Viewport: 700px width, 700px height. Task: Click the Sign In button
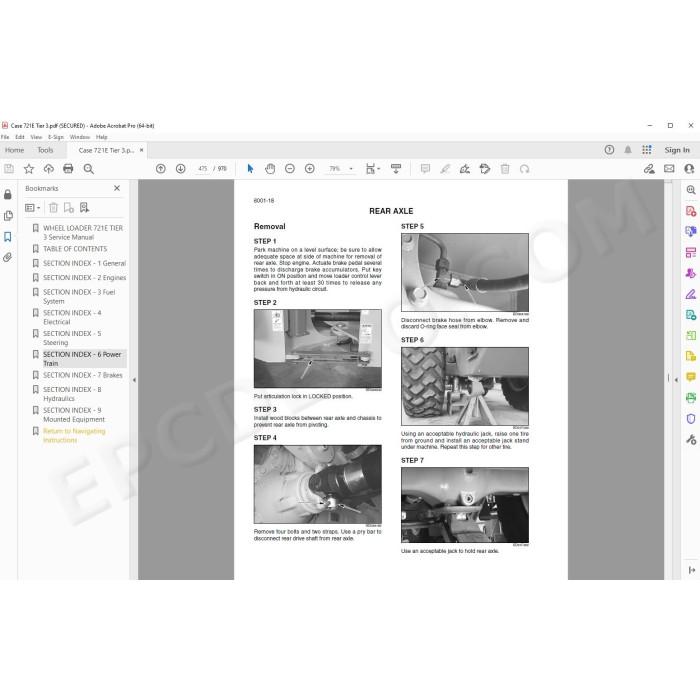(x=677, y=150)
